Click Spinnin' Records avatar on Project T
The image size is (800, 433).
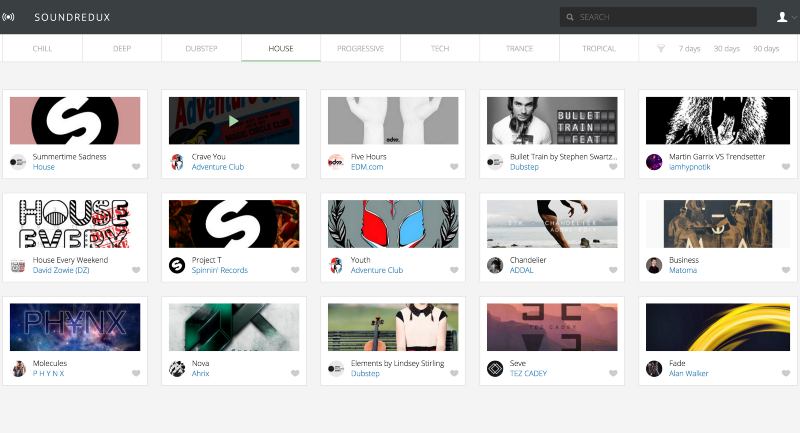pyautogui.click(x=177, y=265)
